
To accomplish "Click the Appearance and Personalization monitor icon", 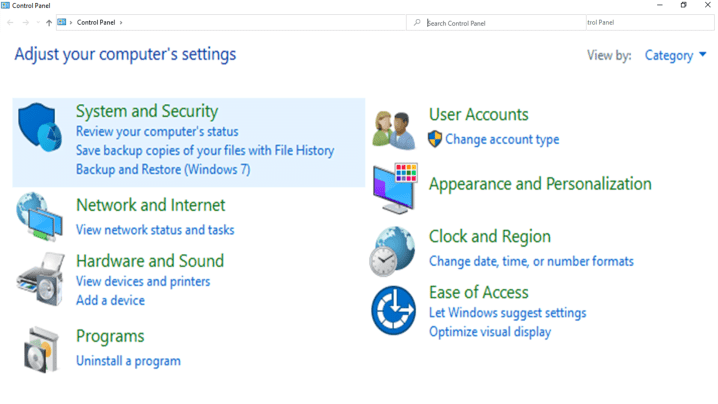I will [394, 188].
